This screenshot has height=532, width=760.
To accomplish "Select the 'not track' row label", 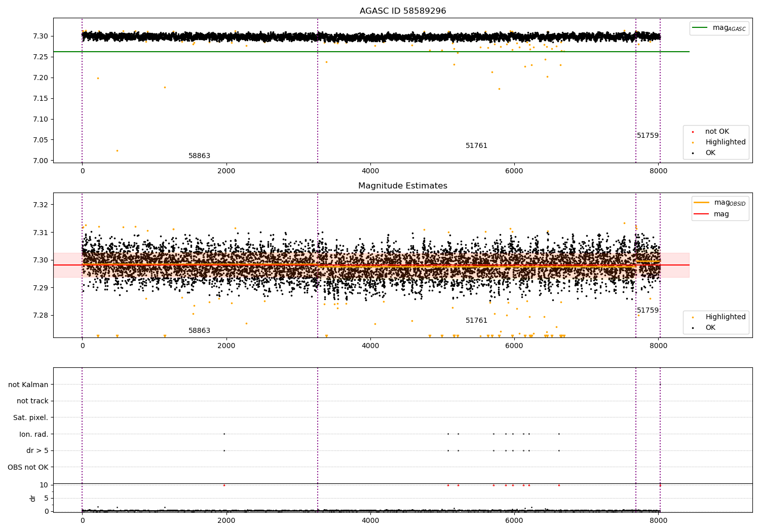I will point(32,401).
